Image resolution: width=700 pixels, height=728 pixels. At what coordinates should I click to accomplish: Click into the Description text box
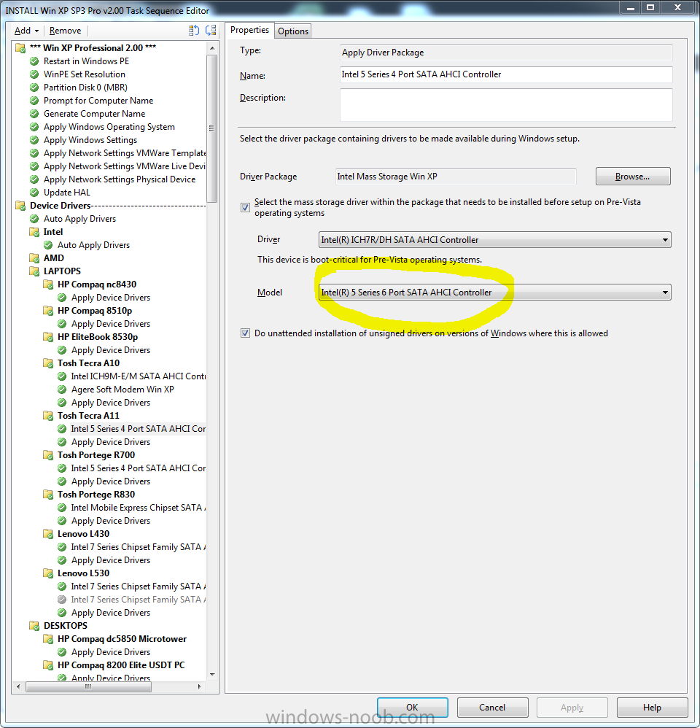[x=506, y=105]
